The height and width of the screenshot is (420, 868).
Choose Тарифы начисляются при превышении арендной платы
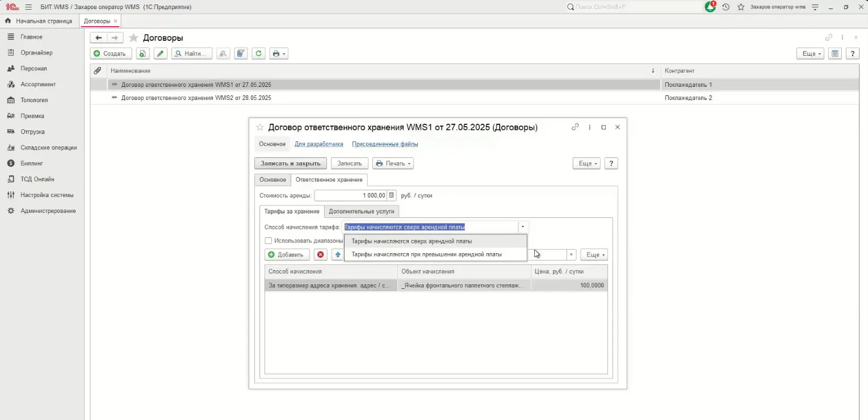pos(427,254)
